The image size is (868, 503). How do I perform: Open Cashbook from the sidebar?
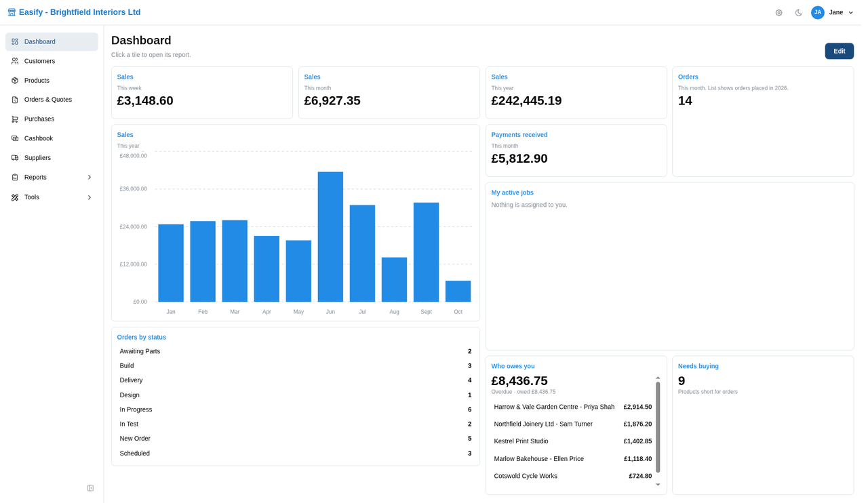(52, 138)
